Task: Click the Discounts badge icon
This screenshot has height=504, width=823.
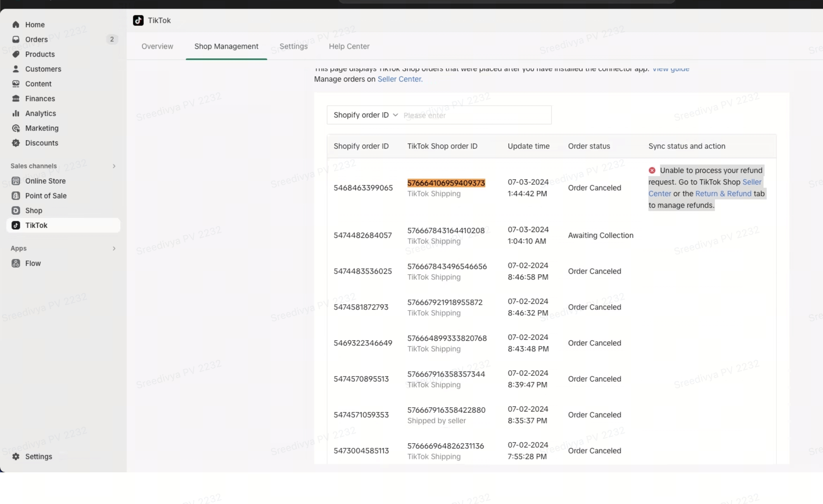Action: 15,143
